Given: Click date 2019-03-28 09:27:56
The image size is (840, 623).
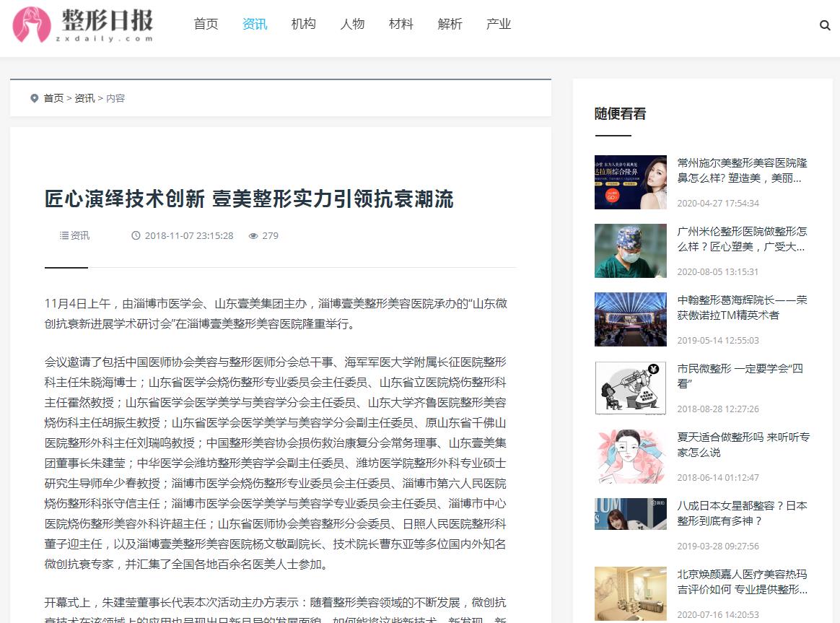Looking at the screenshot, I should (x=718, y=546).
